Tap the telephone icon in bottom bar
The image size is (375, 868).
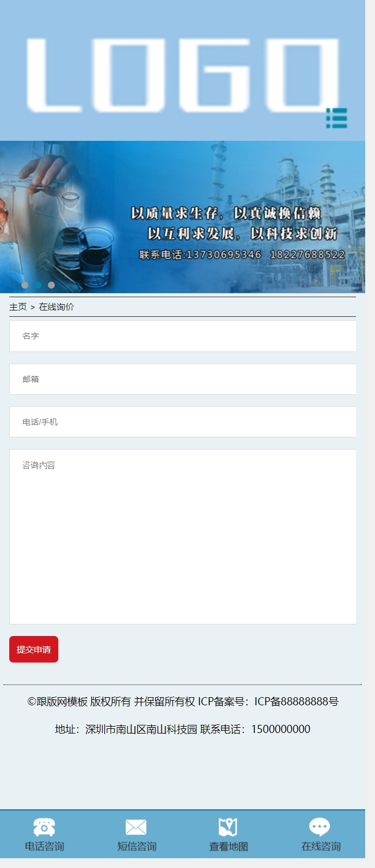[44, 828]
